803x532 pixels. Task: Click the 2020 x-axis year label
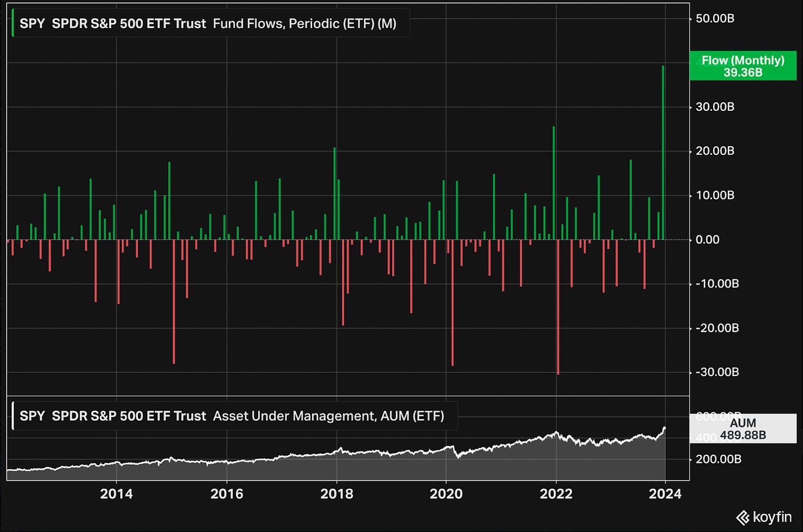coord(446,493)
